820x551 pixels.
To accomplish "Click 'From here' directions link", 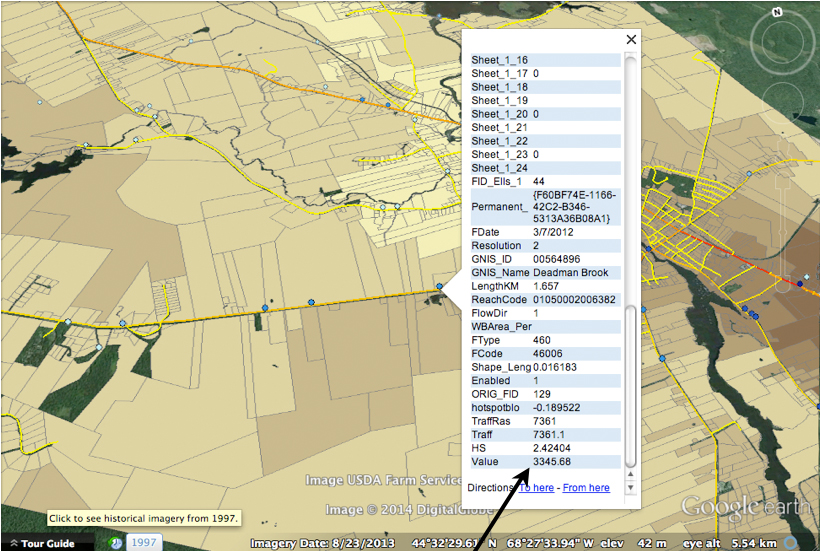I will tap(586, 488).
